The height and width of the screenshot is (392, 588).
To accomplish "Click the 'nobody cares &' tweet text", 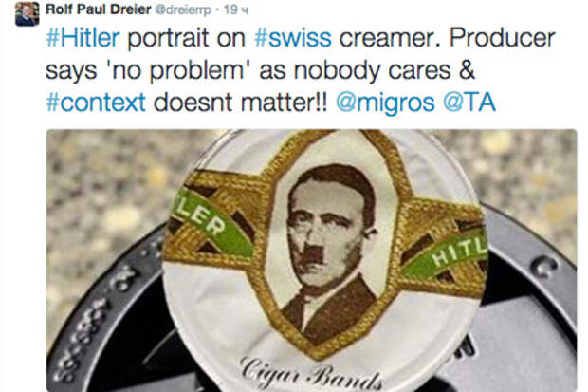I will [x=384, y=70].
